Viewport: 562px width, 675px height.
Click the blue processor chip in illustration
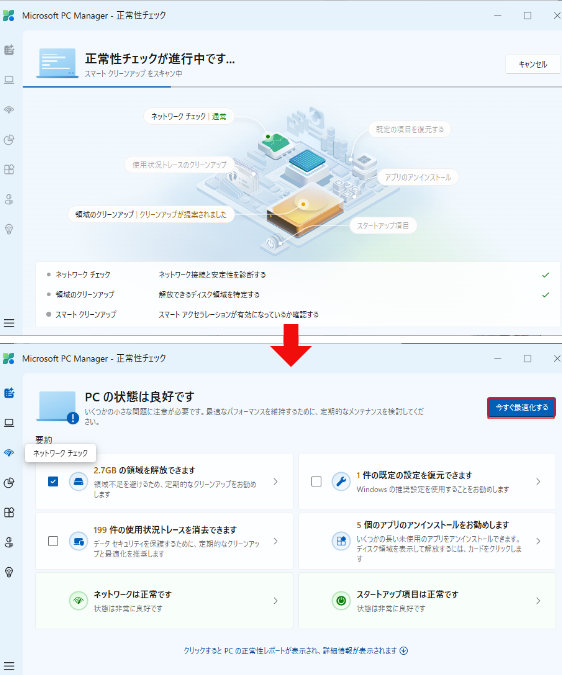pos(307,161)
